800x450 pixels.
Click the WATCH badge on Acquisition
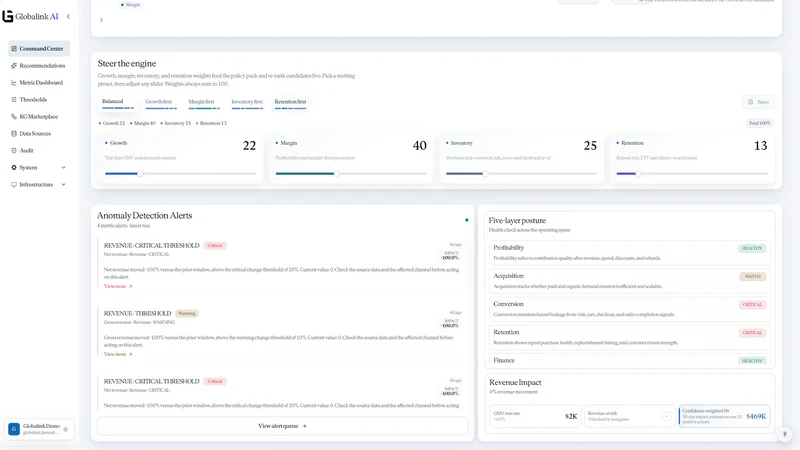(x=753, y=277)
